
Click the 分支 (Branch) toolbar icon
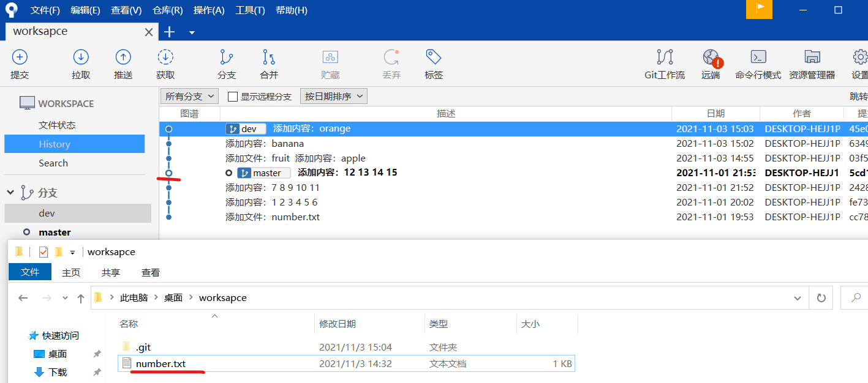pyautogui.click(x=227, y=58)
